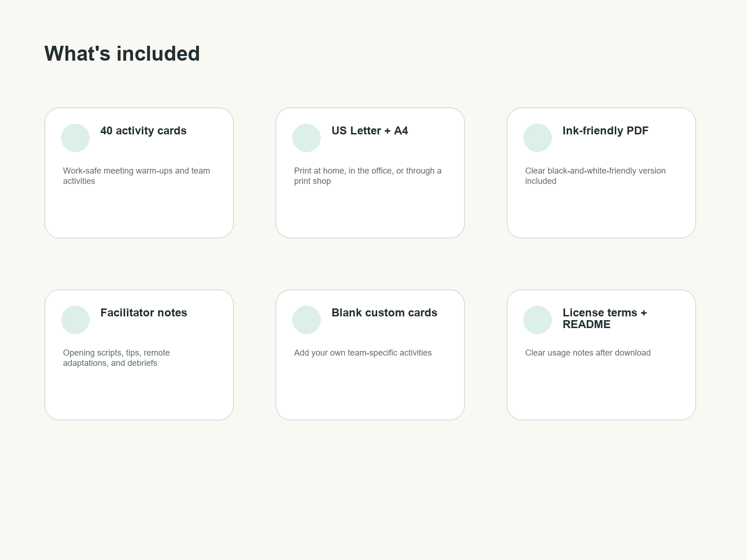Viewport: 747px width, 560px height.
Task: Click the circle icon beside US Letter + A4
Action: tap(306, 138)
